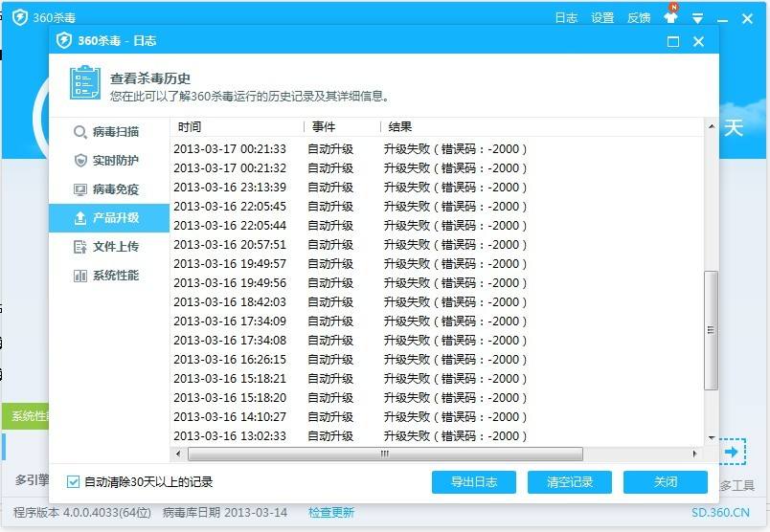Click the vertical scrollbar thumb in log list

711,330
